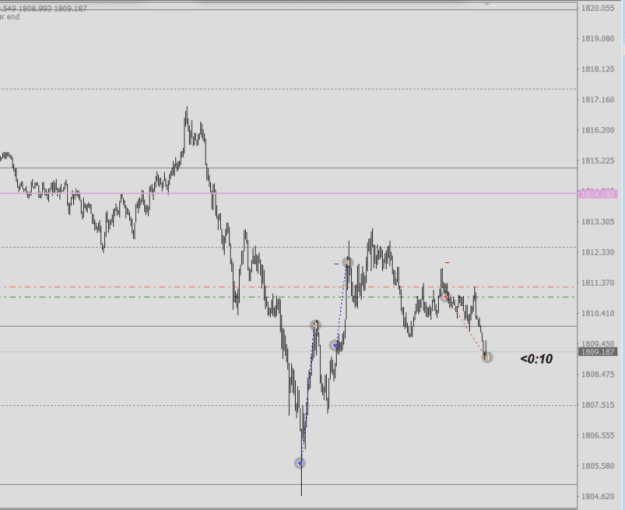This screenshot has width=625, height=510.
Task: Click the small blue dash marker left of the 1812 peak
Action: pyautogui.click(x=336, y=264)
